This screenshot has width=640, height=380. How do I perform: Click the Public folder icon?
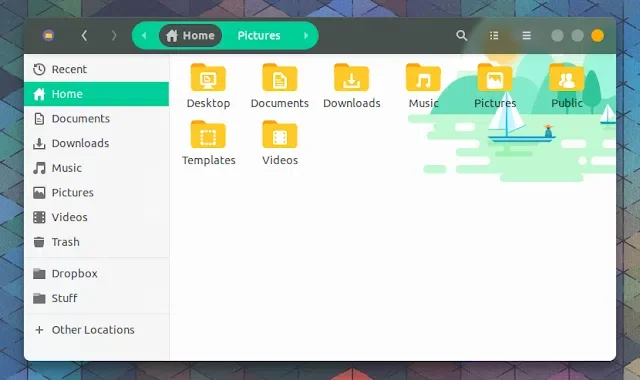(567, 78)
